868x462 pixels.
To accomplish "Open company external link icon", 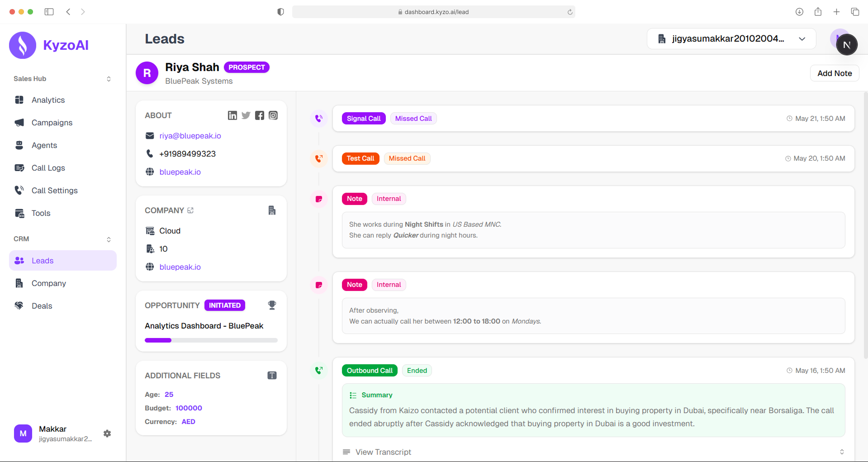I will coord(190,210).
